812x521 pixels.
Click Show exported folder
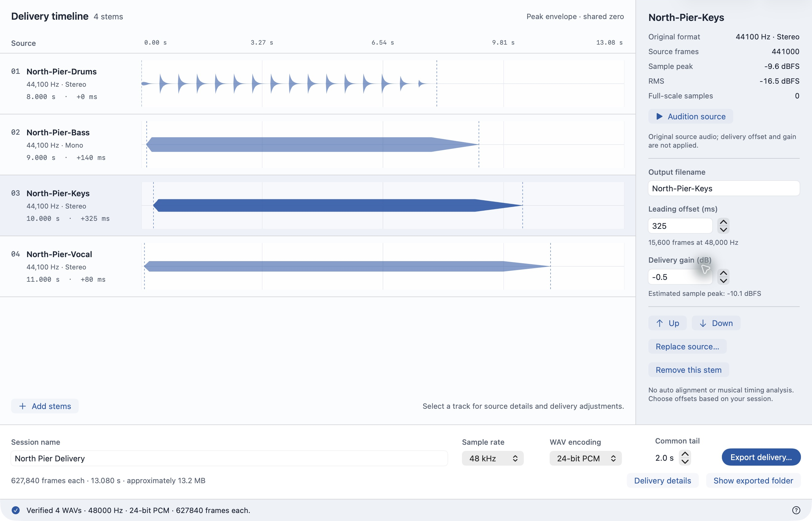click(753, 480)
